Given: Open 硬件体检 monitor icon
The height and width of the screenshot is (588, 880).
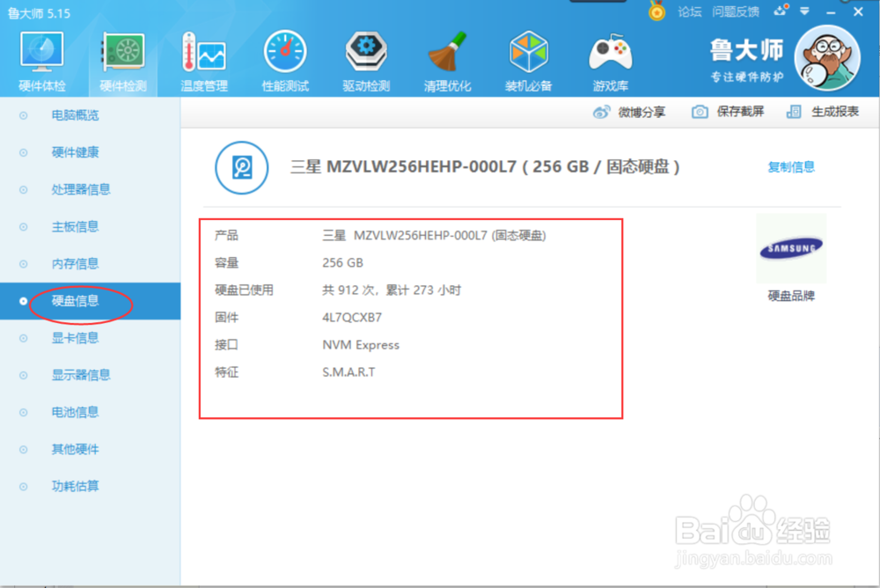Looking at the screenshot, I should coord(42,52).
